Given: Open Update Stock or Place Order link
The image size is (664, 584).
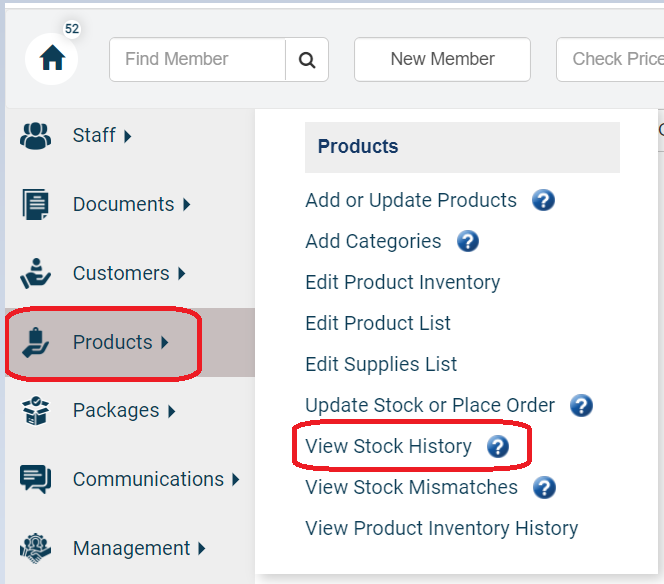Looking at the screenshot, I should click(x=430, y=405).
